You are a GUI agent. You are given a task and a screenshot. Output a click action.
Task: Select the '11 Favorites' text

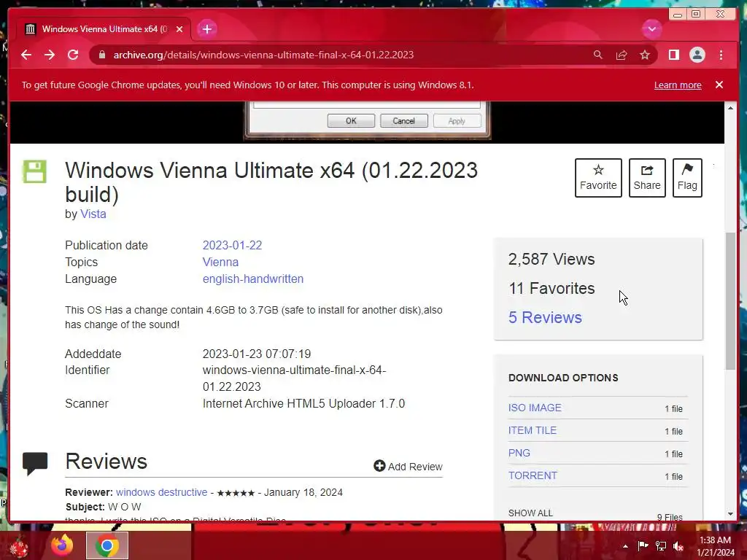pos(551,288)
